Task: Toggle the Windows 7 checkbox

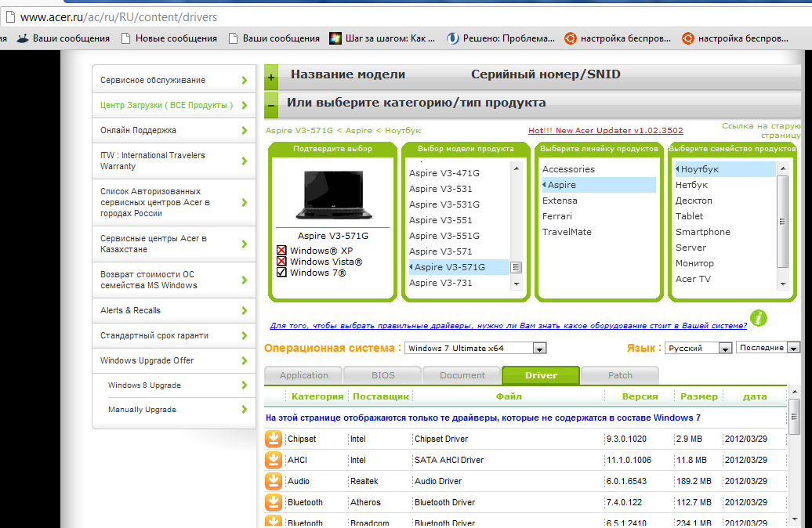Action: tap(281, 273)
